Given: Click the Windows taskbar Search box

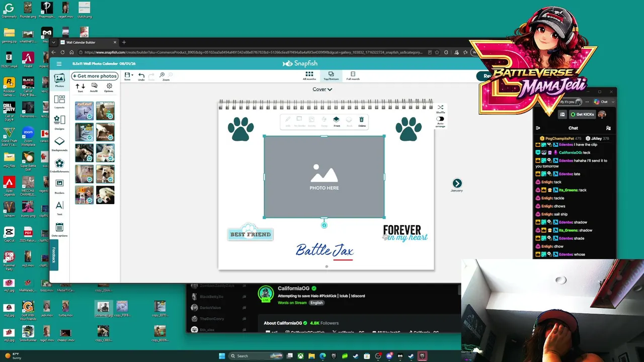Looking at the screenshot, I should tap(256, 356).
